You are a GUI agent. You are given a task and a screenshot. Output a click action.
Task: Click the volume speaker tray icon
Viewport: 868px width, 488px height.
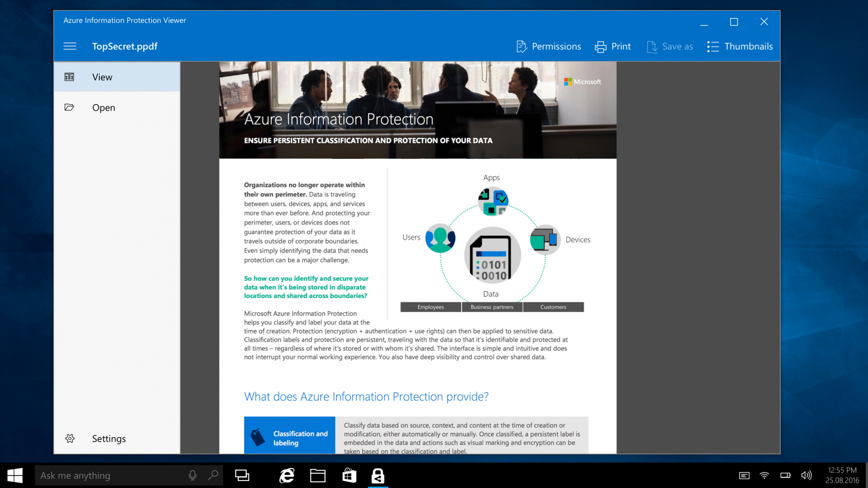click(x=807, y=476)
